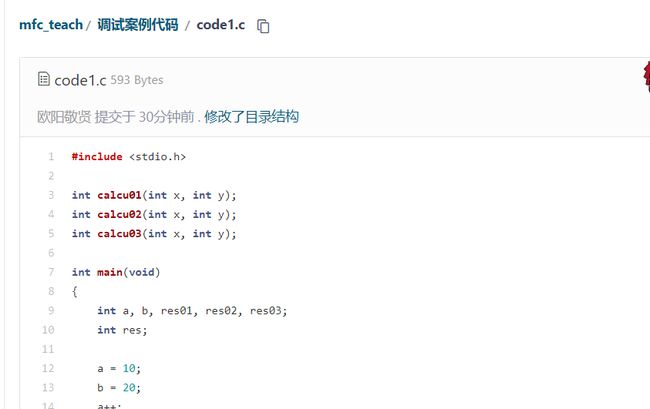Select line number 1 in the code view
Image resolution: width=650 pixels, height=409 pixels.
click(x=51, y=157)
